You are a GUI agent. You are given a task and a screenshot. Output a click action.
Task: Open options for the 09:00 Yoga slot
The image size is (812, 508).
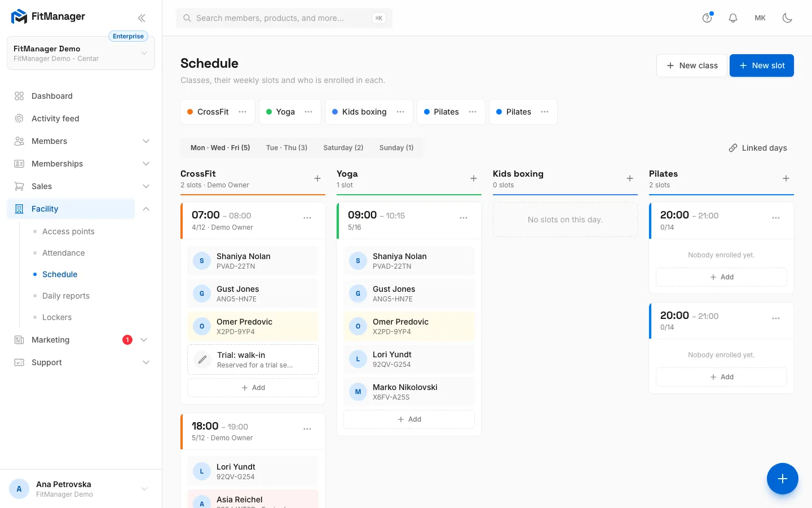point(464,218)
